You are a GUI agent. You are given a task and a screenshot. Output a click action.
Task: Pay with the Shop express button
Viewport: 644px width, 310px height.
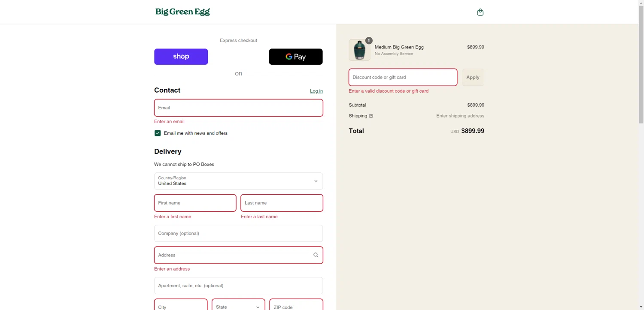pos(181,57)
